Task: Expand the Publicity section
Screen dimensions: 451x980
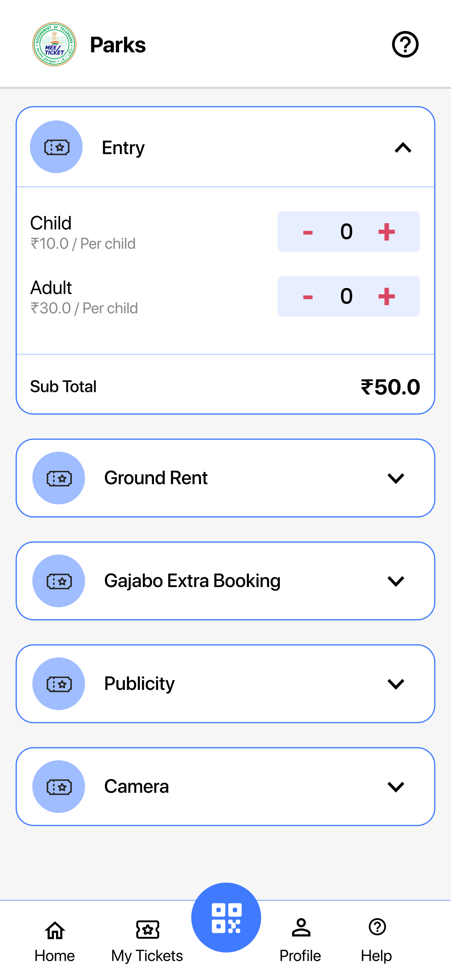Action: click(396, 684)
